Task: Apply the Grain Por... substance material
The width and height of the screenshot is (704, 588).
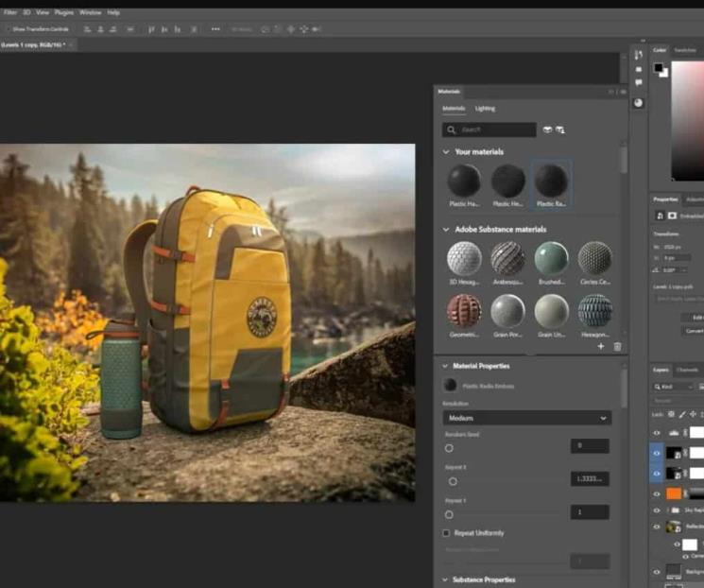Action: tap(507, 311)
